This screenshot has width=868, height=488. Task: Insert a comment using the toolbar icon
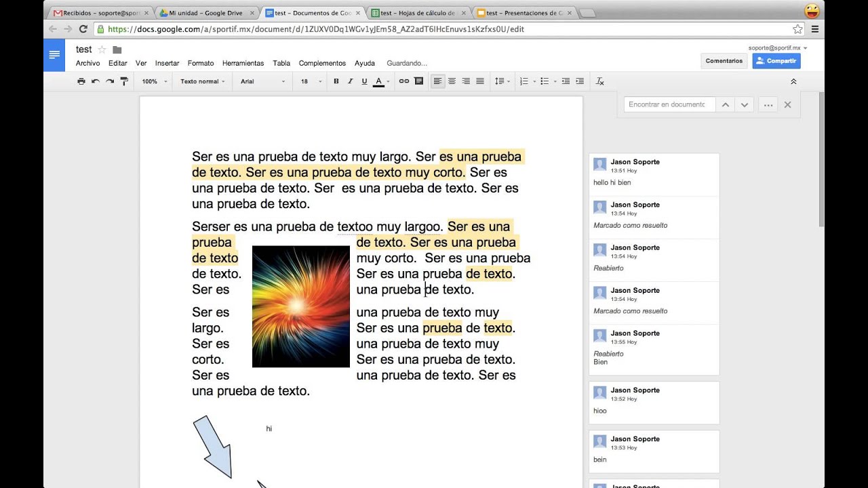pos(418,81)
